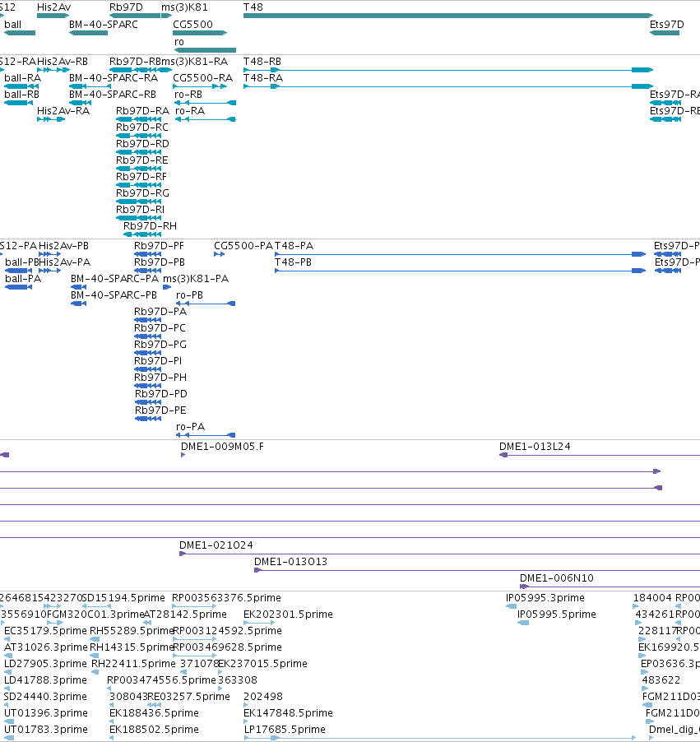This screenshot has height=742, width=700.
Task: Select EST EC35179.5prime
Action: point(6,639)
